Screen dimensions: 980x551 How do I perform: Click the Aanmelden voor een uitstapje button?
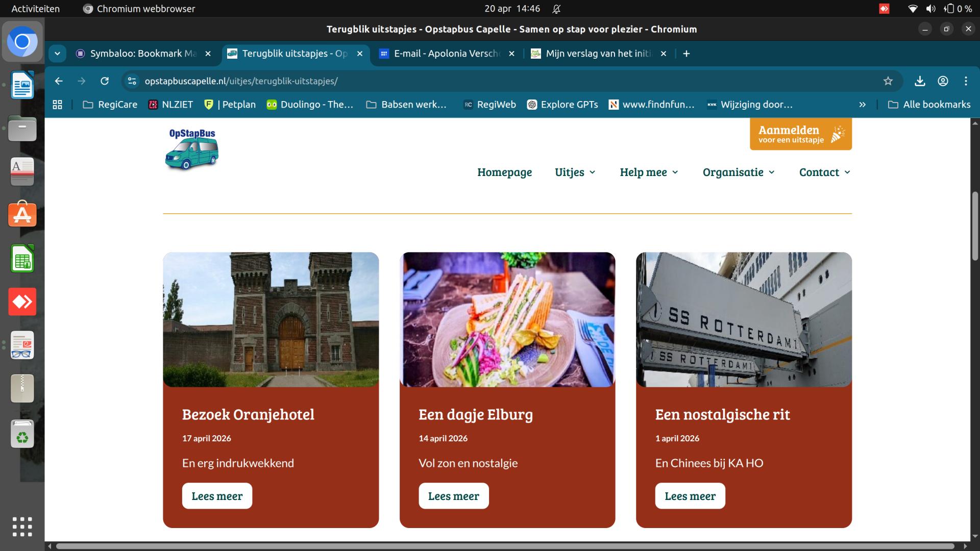(800, 134)
